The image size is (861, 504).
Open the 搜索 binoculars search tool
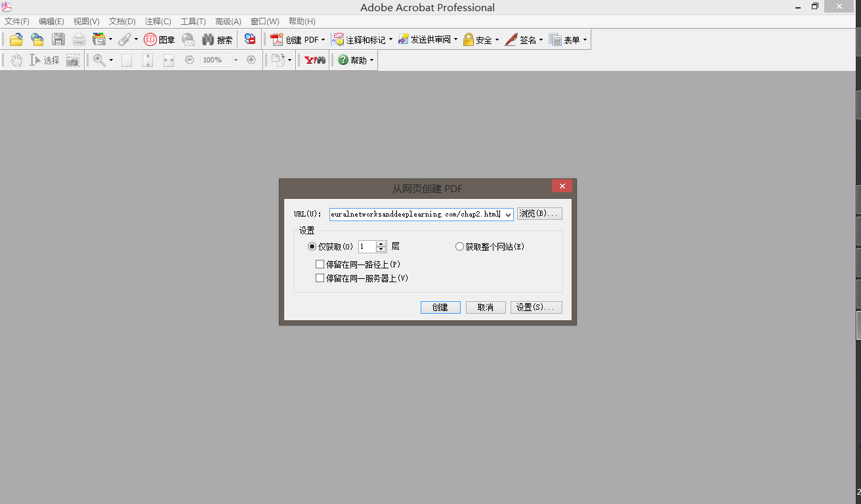pos(217,39)
